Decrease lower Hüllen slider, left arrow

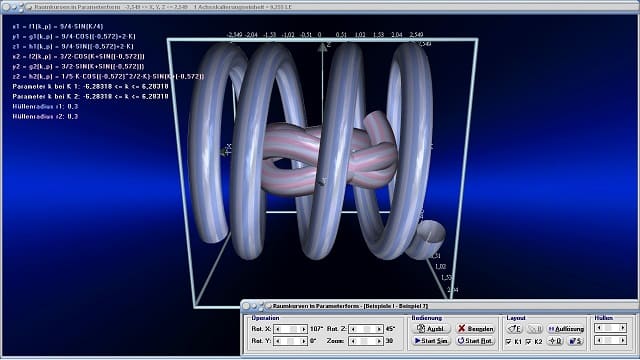(x=599, y=340)
